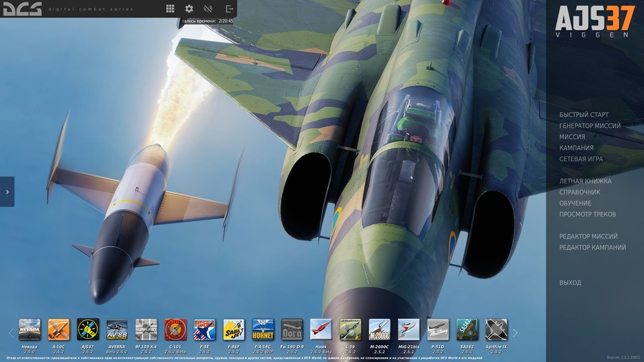This screenshot has height=362, width=644.
Task: Select the A-10C module icon
Action: pyautogui.click(x=59, y=330)
